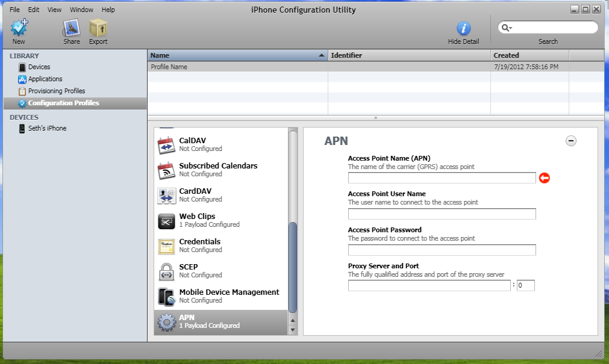Click the Proxy Server address field

click(x=429, y=286)
